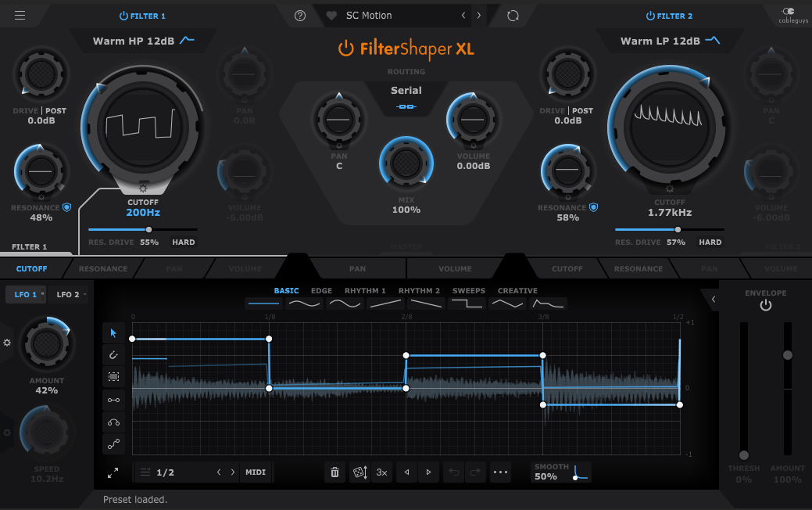
Task: Open the Serial routing selector
Action: [406, 97]
